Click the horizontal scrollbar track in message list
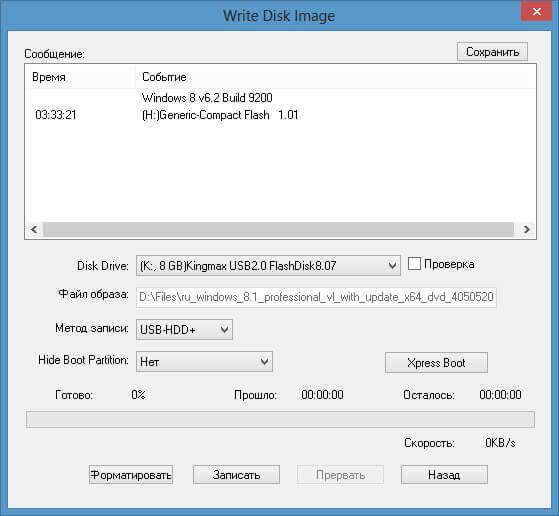 coord(278,229)
